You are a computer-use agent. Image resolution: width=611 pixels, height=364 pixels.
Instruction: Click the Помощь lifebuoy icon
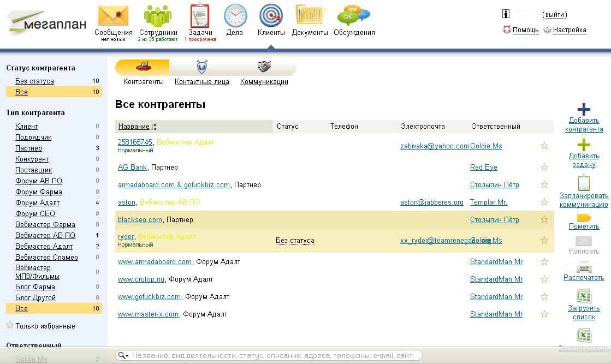pos(507,29)
